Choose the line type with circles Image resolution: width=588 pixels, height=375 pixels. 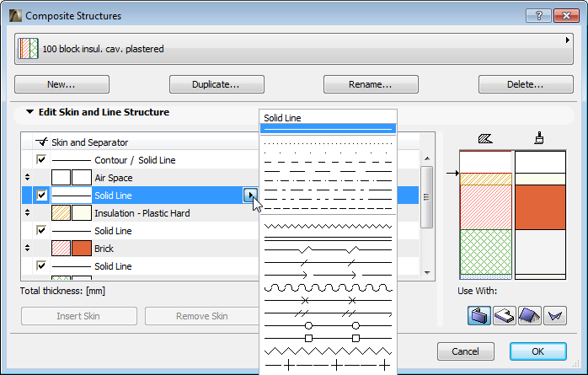click(329, 325)
